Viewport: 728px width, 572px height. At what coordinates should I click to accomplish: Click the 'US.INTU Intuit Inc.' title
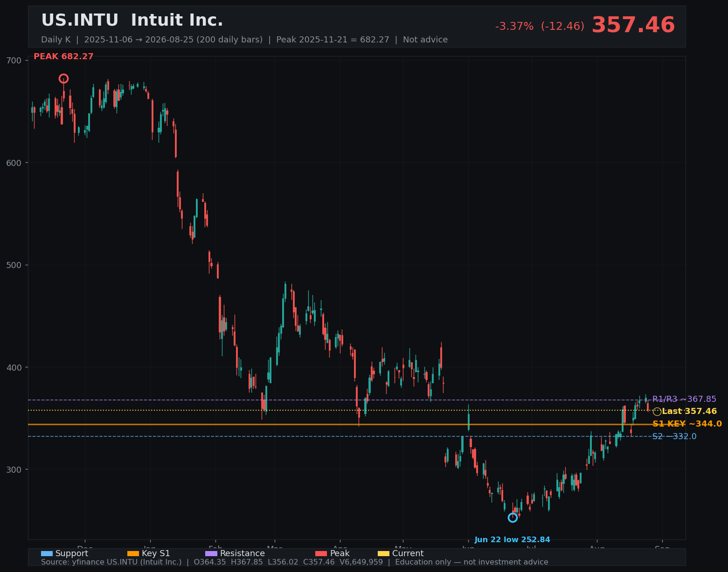click(132, 21)
